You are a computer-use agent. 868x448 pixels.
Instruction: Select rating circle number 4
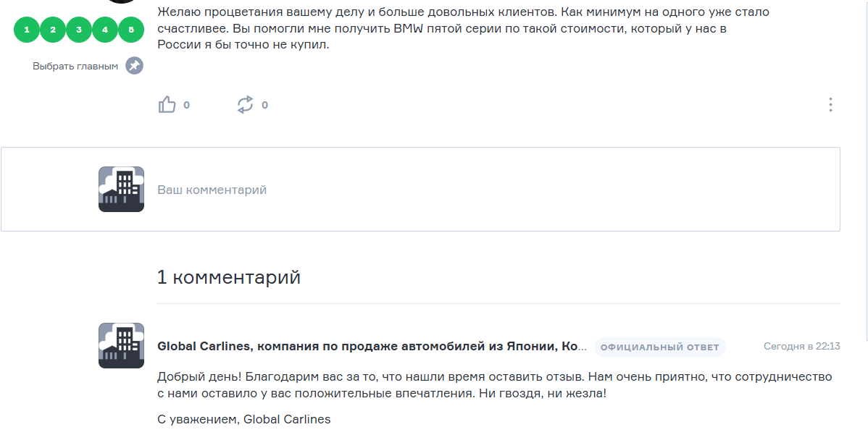[x=104, y=30]
